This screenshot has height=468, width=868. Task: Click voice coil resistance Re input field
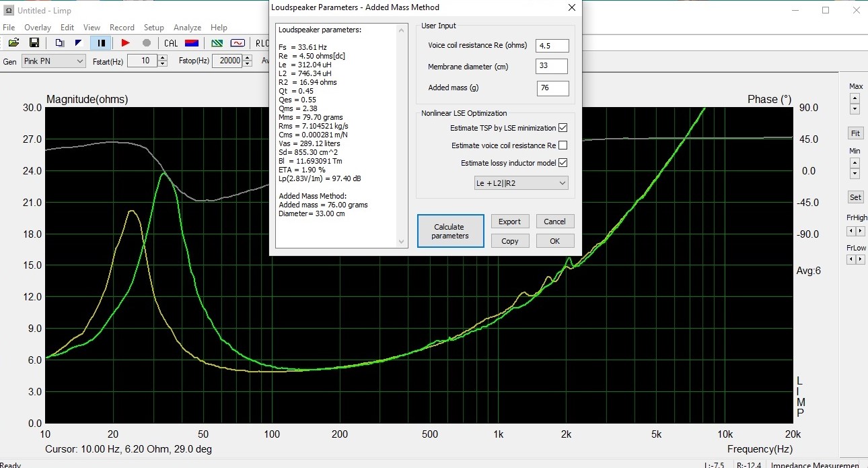click(552, 45)
